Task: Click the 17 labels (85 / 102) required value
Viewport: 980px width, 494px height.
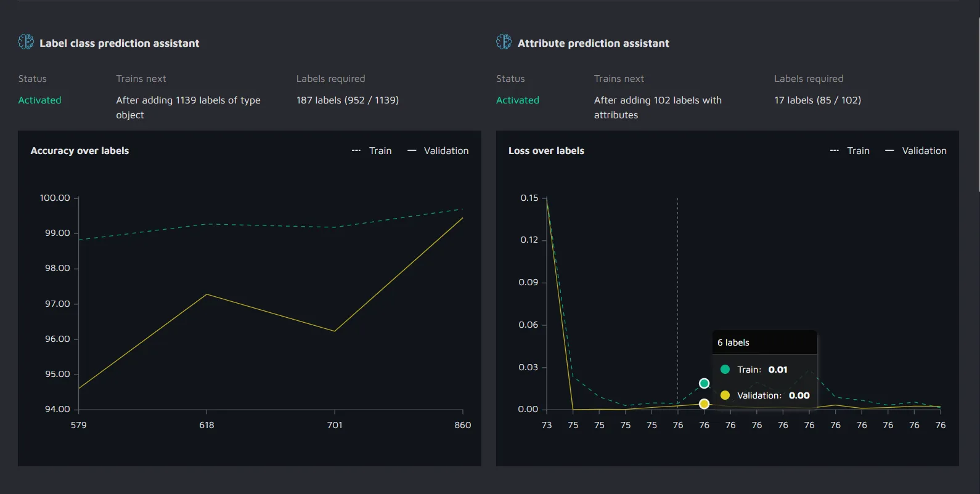Action: 818,100
